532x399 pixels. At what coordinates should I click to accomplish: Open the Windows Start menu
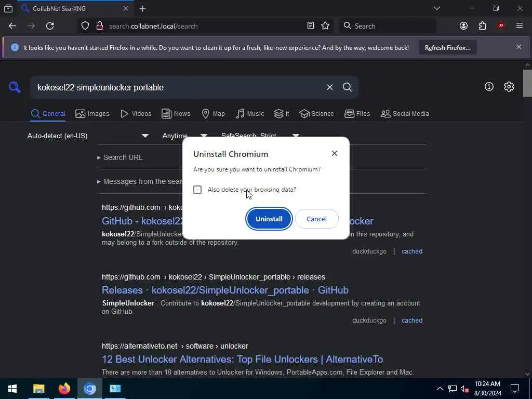(x=12, y=389)
